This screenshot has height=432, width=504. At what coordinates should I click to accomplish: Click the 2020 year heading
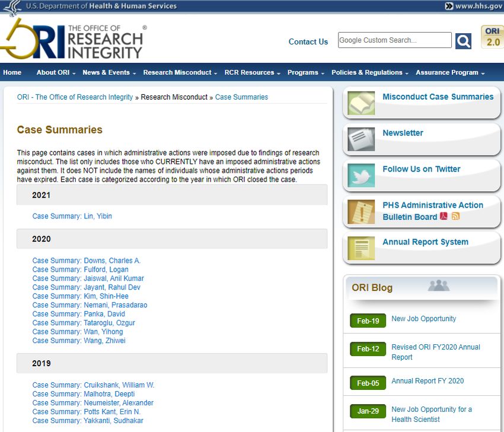point(172,239)
